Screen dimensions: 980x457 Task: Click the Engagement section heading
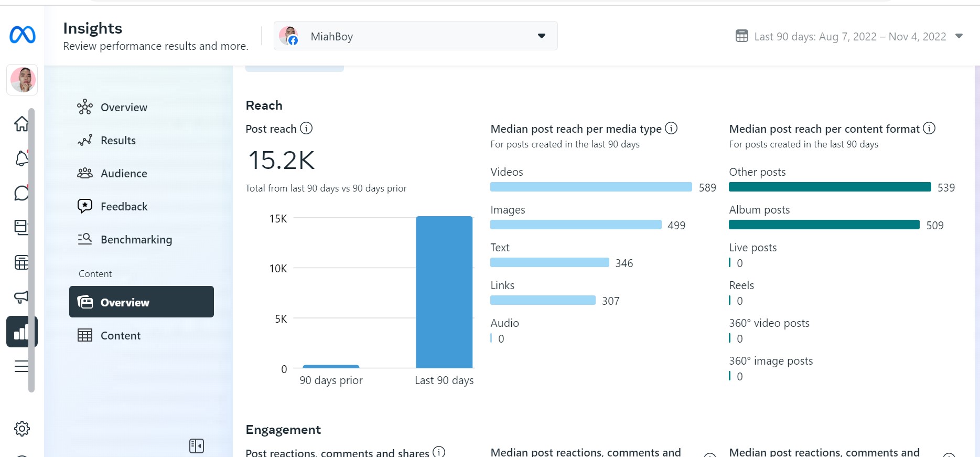283,430
